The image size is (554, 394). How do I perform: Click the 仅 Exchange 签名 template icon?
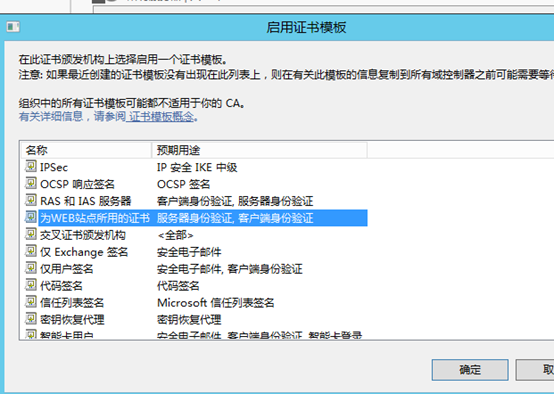click(31, 251)
